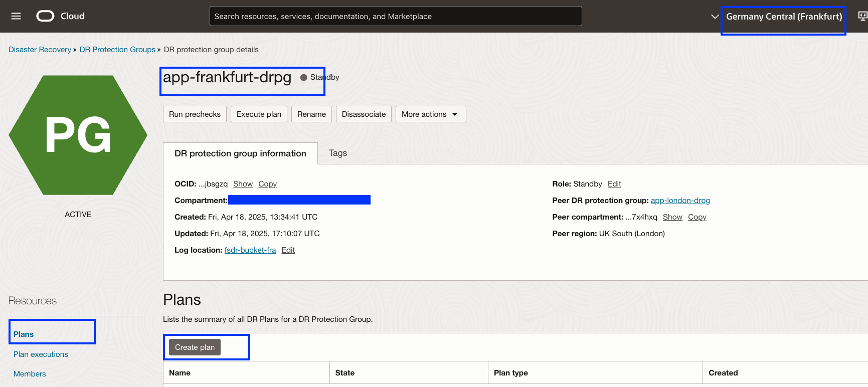Click the Execute plan button
Image resolution: width=868 pixels, height=387 pixels.
259,114
